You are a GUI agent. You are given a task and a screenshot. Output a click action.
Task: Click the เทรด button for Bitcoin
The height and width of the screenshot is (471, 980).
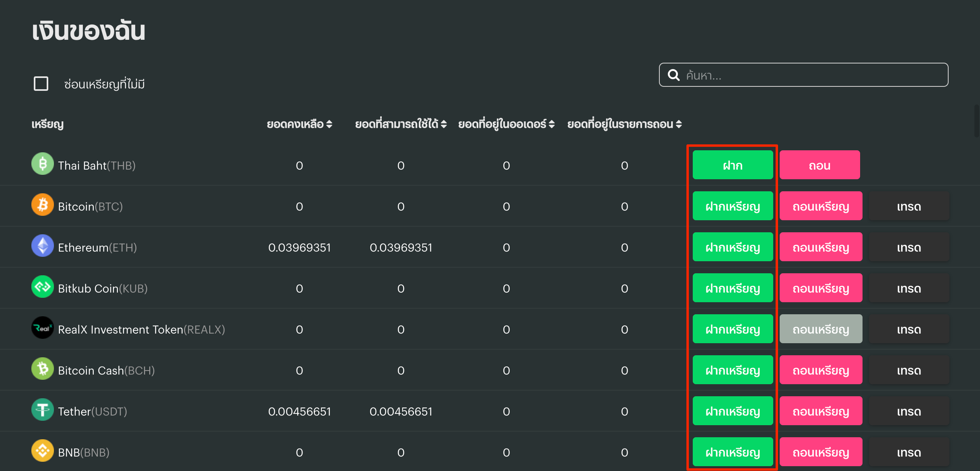pyautogui.click(x=909, y=206)
